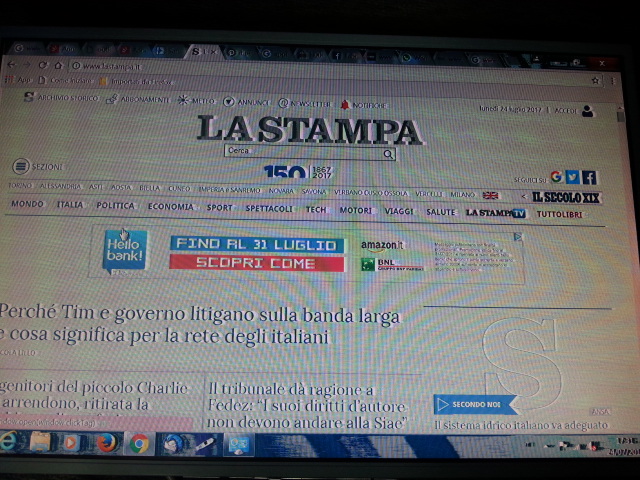Select the Savona local edition
The height and width of the screenshot is (480, 640).
pos(313,192)
